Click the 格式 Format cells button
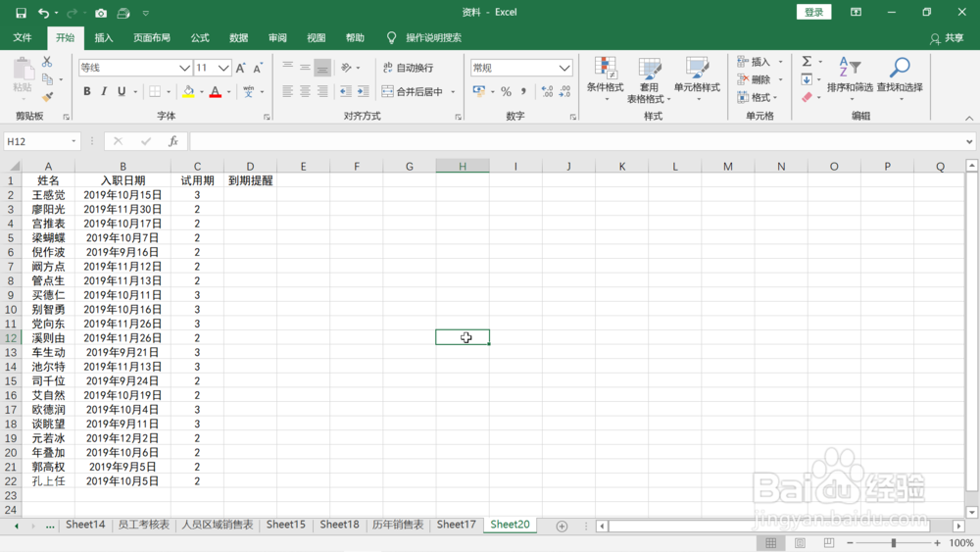 pos(754,97)
